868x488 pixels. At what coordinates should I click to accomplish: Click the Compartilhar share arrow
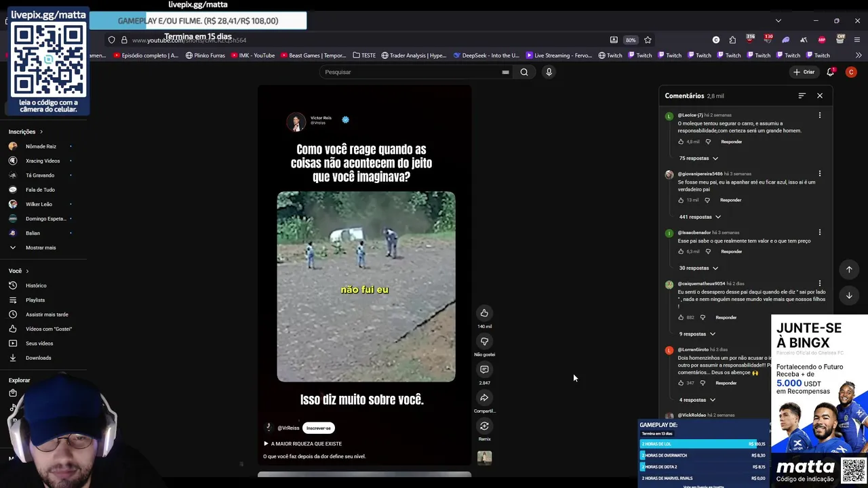click(484, 398)
